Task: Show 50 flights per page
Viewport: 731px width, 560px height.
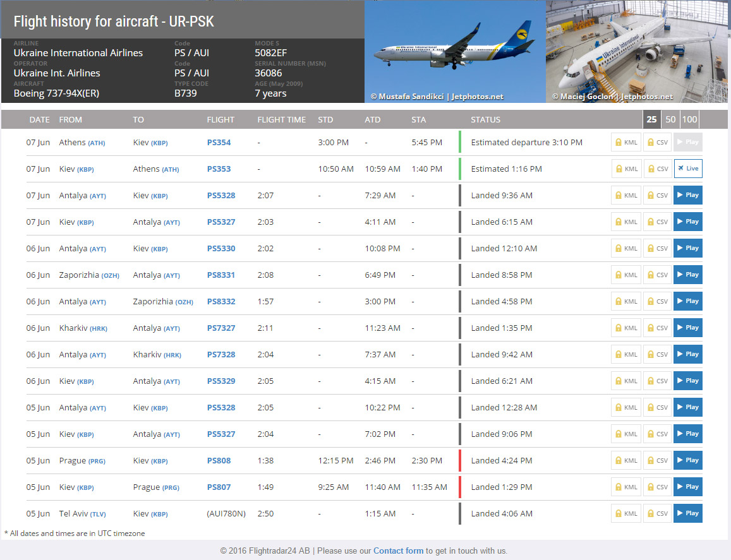Action: click(670, 119)
